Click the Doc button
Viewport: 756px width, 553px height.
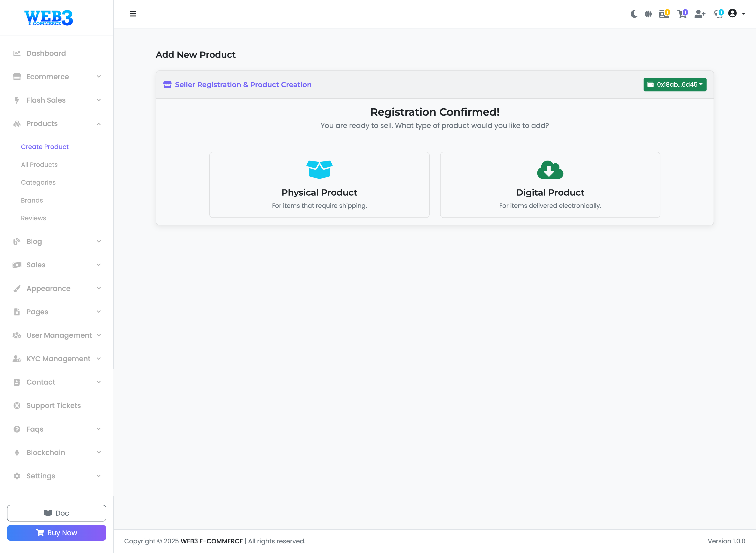click(57, 513)
